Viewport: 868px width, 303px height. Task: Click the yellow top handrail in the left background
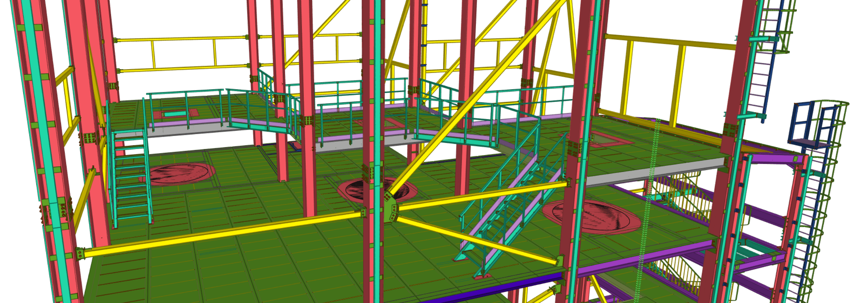coord(180,38)
